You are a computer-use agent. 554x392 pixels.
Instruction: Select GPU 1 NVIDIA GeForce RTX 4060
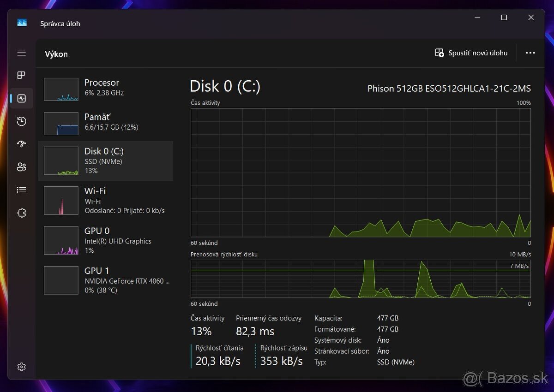tap(106, 280)
